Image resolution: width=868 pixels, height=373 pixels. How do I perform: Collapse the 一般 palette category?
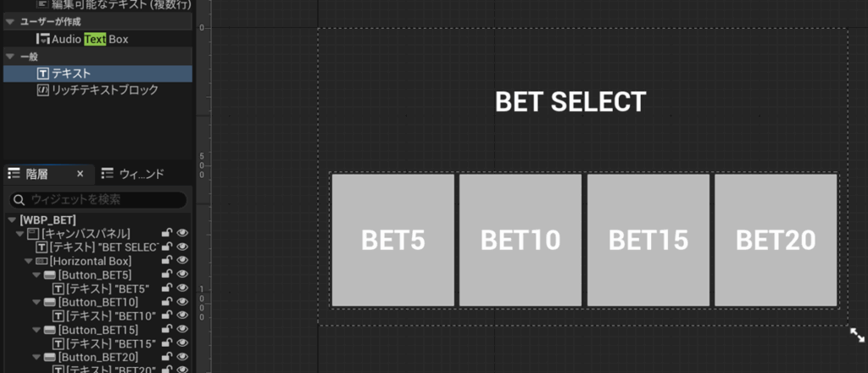click(x=9, y=57)
